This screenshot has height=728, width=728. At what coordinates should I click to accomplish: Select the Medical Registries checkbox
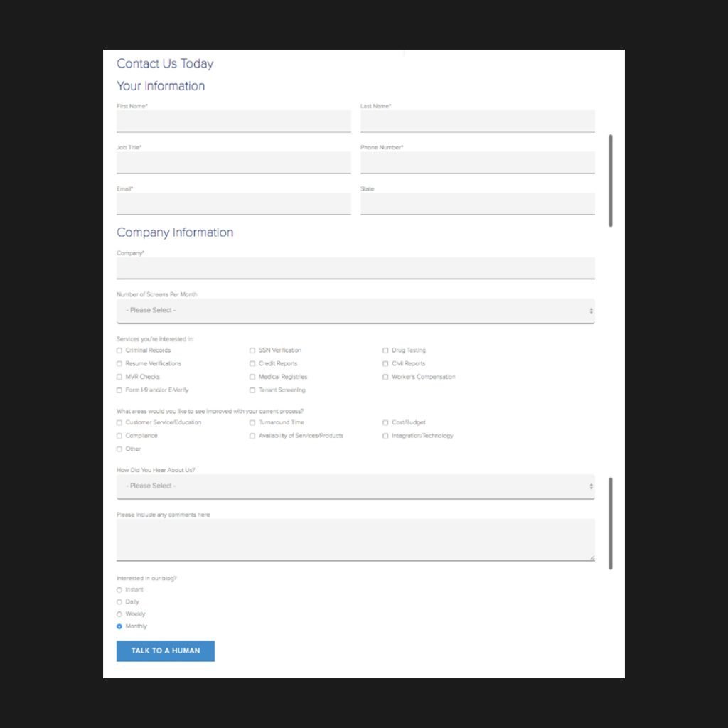tap(252, 377)
